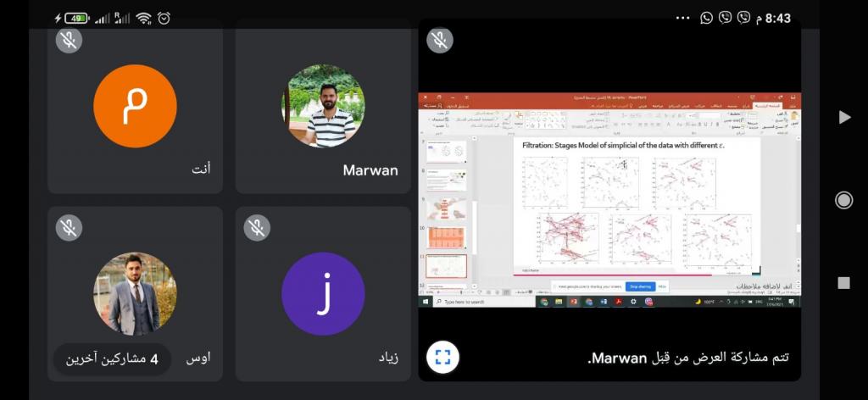Tap the orange م avatar circle

point(135,106)
